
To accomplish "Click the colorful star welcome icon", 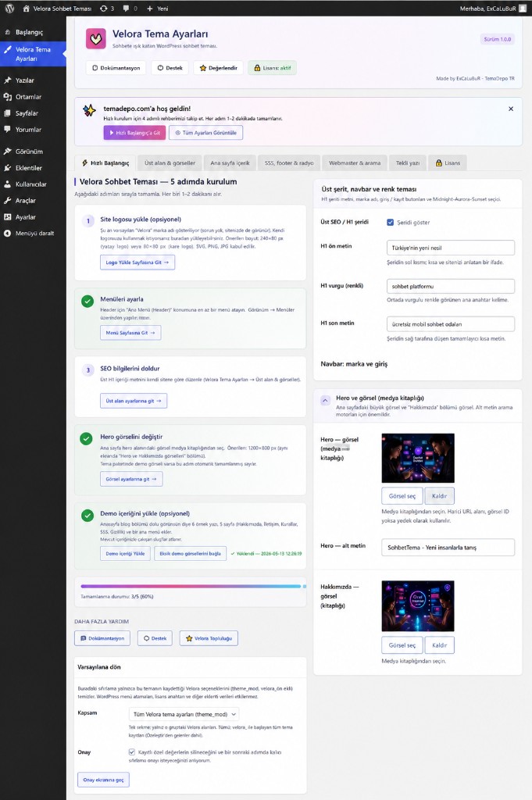I will coord(89,110).
